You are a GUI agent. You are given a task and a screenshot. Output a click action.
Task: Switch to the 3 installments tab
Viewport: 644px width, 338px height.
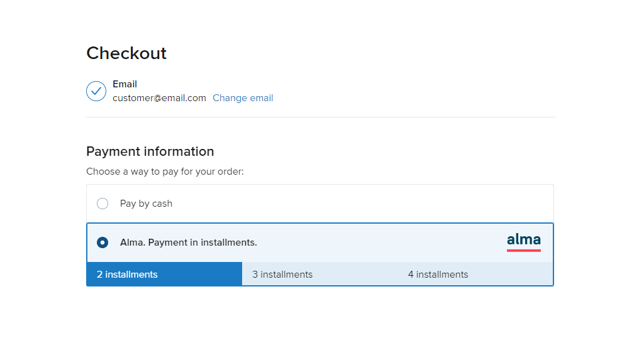click(320, 274)
